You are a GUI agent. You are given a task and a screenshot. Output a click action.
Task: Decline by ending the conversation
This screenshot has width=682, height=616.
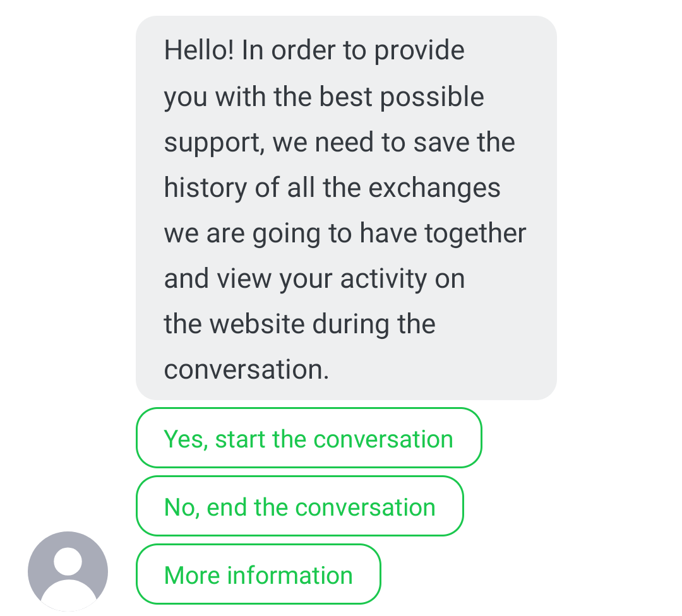coord(299,507)
